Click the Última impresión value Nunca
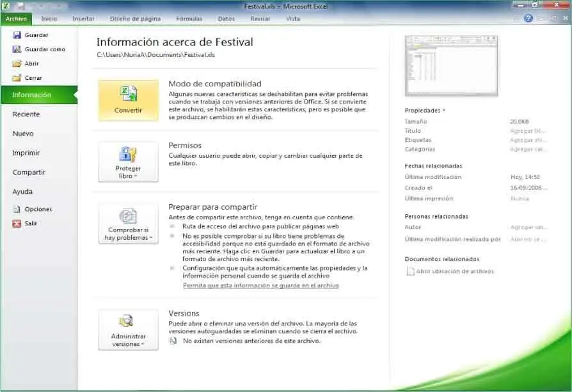Viewport: 572px width, 392px height. (520, 198)
